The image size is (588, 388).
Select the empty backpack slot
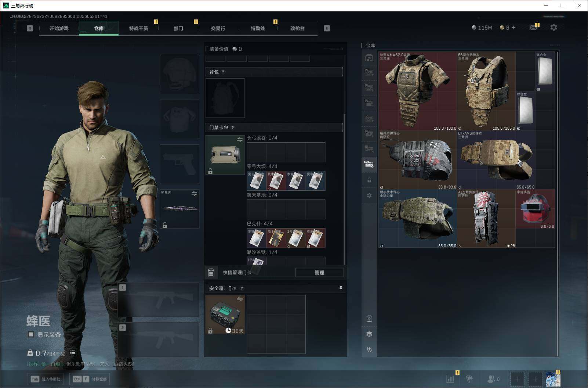click(x=225, y=98)
